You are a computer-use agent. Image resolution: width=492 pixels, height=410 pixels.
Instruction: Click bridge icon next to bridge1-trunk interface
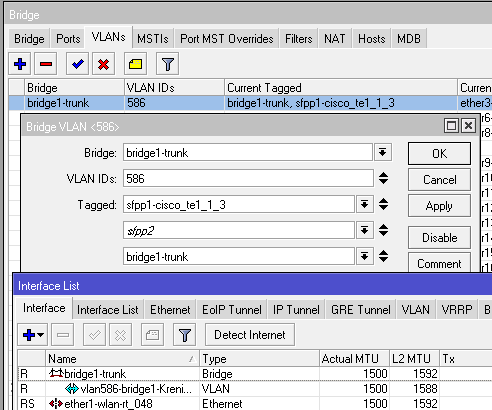pos(56,374)
